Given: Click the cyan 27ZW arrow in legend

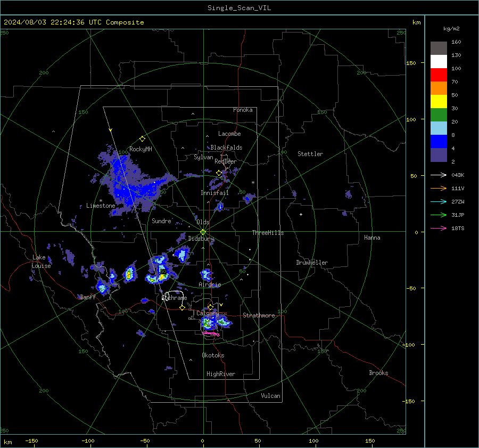Looking at the screenshot, I should pos(439,201).
